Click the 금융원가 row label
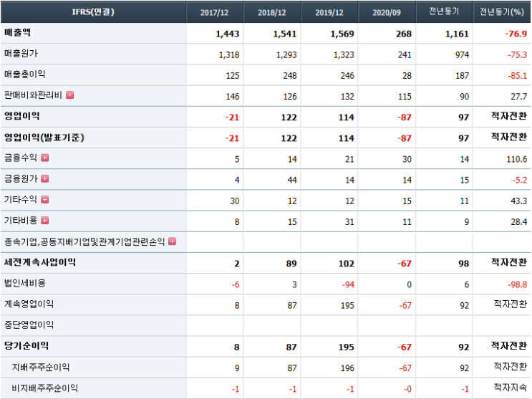The width and height of the screenshot is (532, 399). (21, 178)
